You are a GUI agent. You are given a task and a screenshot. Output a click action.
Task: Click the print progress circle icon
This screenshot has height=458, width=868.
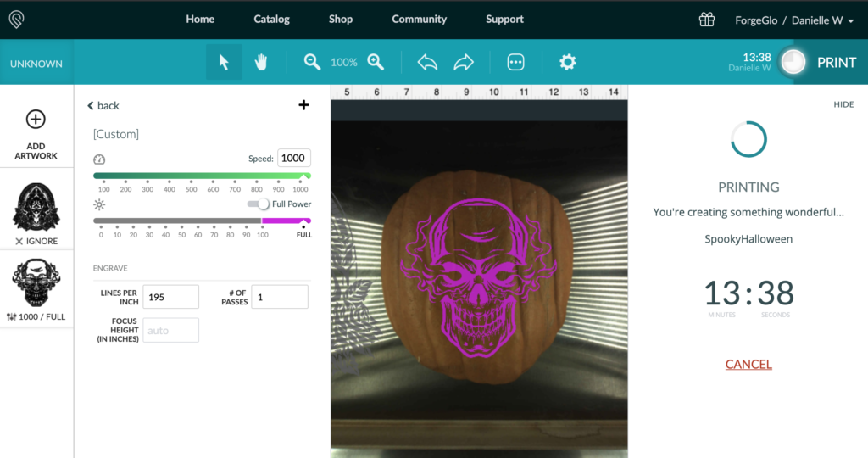793,62
